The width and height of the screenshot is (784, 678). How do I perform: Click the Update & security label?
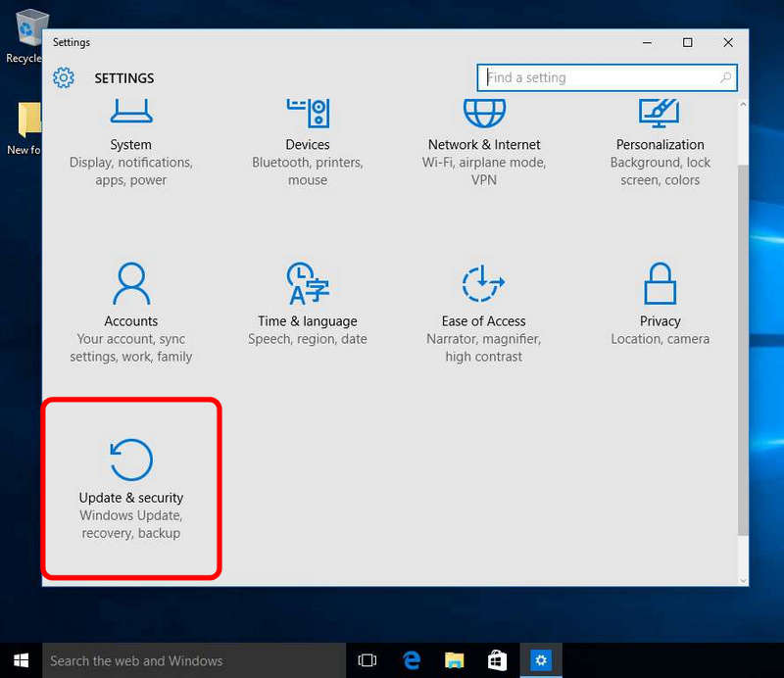click(x=131, y=498)
